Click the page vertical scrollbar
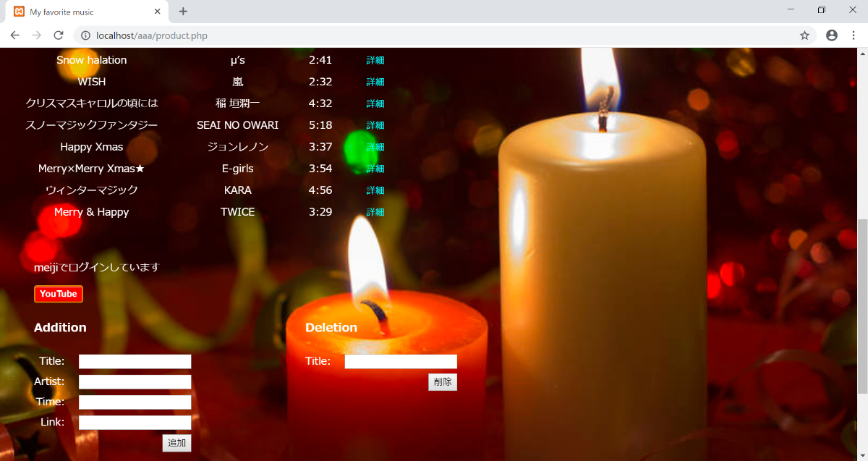 [x=861, y=304]
